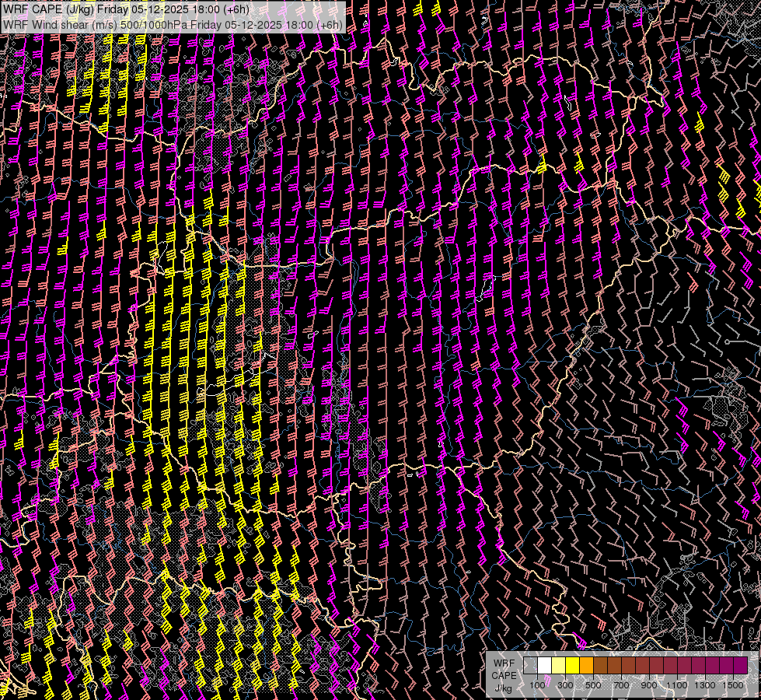Click the last purple swatch in the CAPE legend
The width and height of the screenshot is (761, 700).
[740, 666]
